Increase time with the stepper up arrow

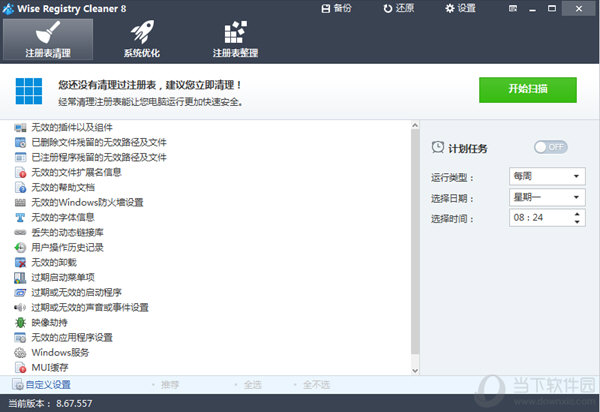577,214
